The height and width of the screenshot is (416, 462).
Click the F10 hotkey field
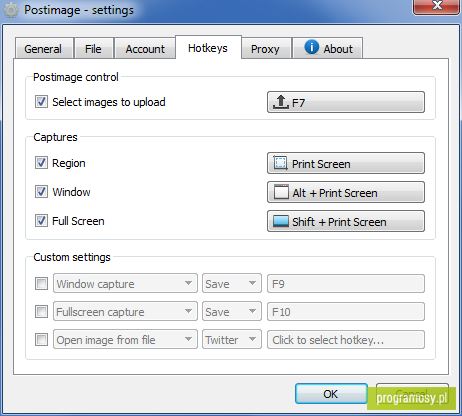pyautogui.click(x=346, y=312)
